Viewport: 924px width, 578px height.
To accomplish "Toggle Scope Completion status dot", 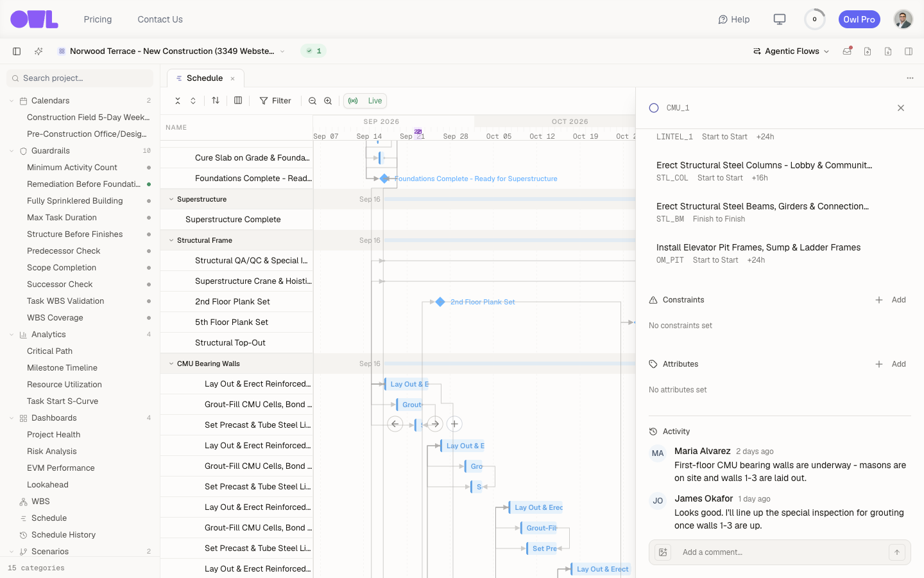I will coord(149,268).
